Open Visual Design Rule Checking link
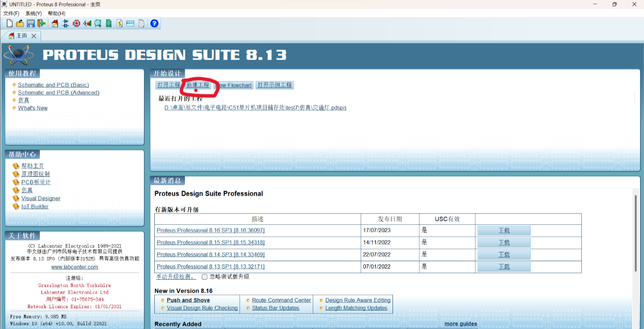Image resolution: width=644 pixels, height=329 pixels. [x=202, y=308]
